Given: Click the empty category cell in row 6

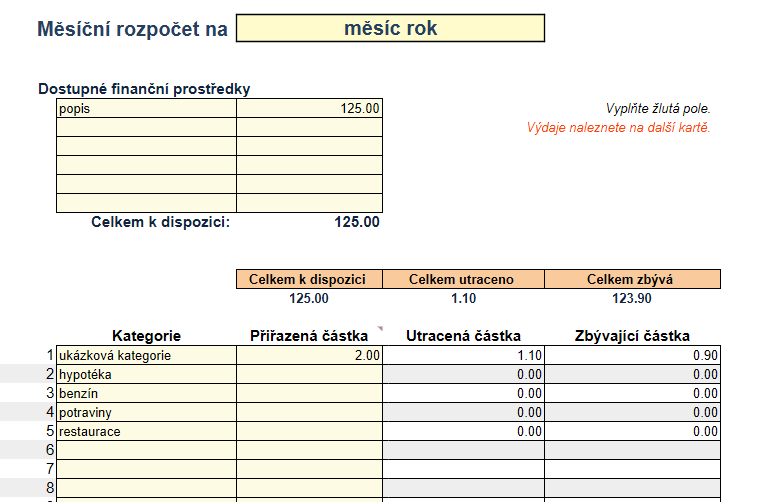Looking at the screenshot, I should pyautogui.click(x=146, y=450).
